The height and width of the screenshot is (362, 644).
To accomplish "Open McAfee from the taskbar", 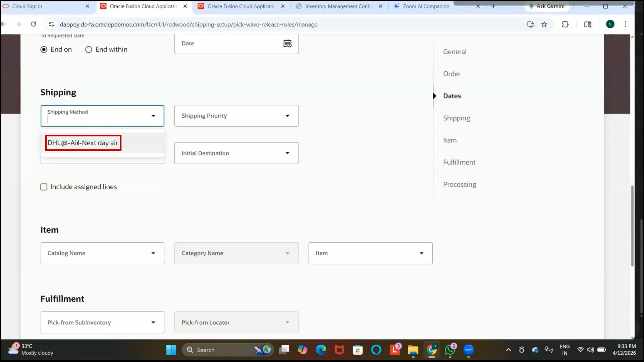I will (x=339, y=350).
